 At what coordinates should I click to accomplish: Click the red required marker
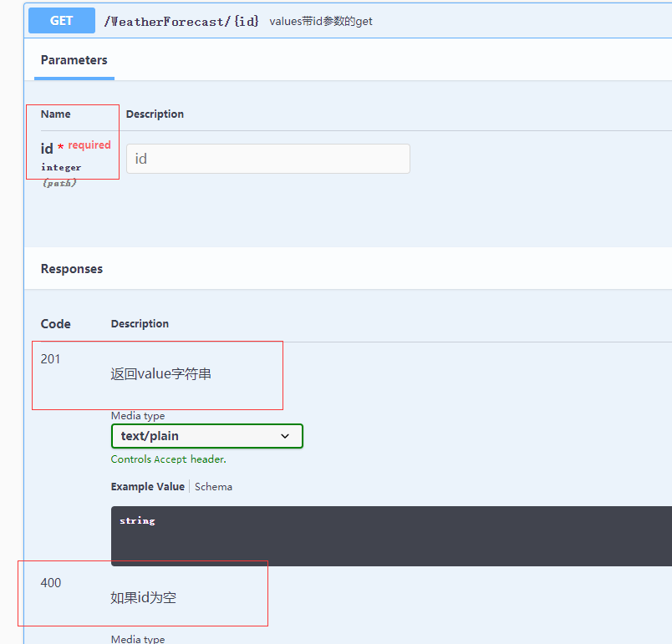point(89,145)
